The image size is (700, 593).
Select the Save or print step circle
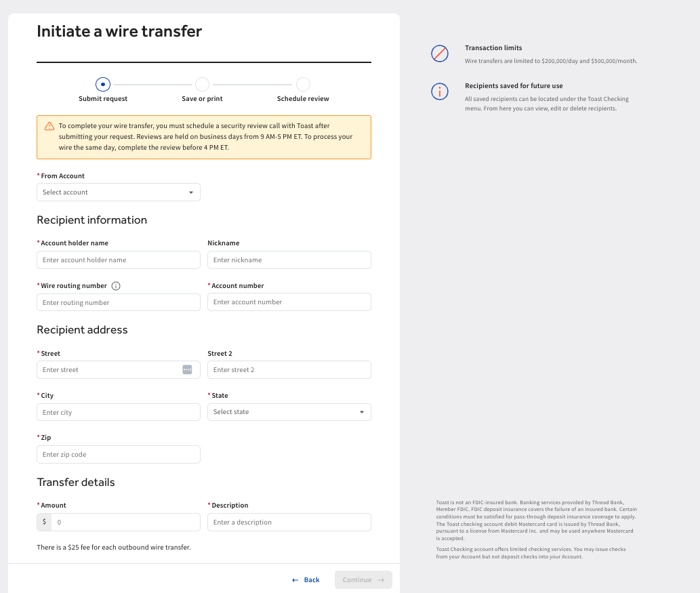tap(202, 84)
